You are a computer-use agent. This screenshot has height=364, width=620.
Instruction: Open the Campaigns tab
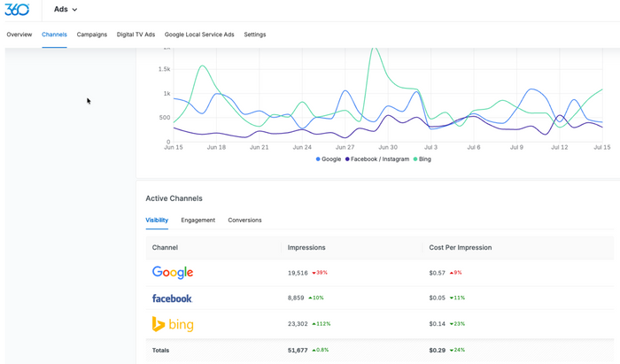click(x=92, y=35)
